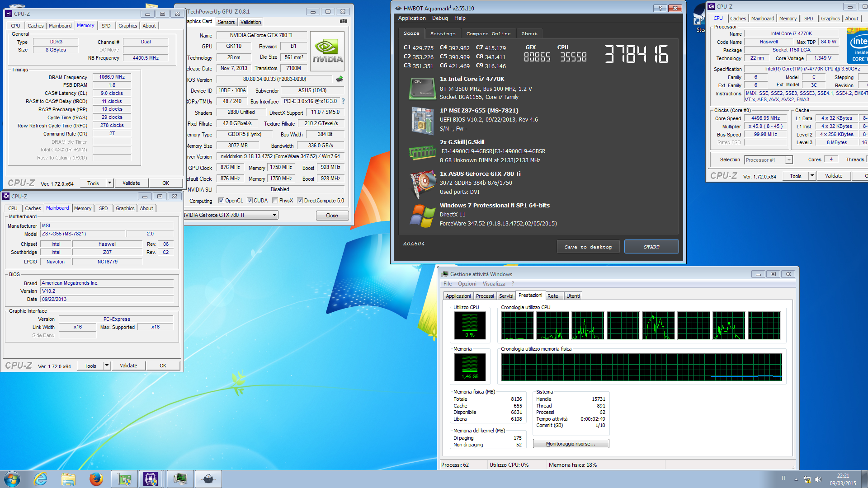Click the CPU-Z Memory window title icon
Viewport: 868px width, 488px height.
pos(9,14)
